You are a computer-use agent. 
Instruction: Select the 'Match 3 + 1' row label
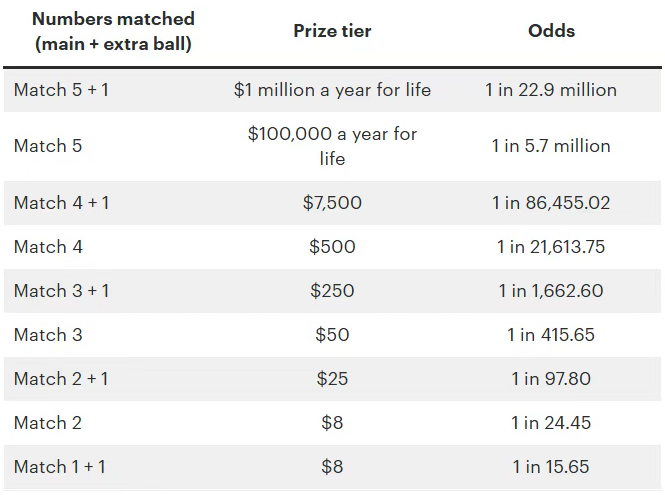62,291
